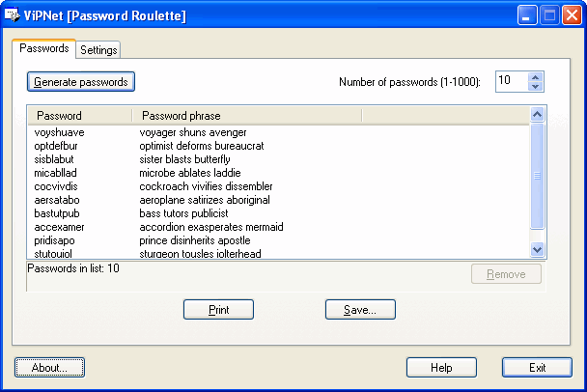Open the About... dialog
587x392 pixels.
(x=49, y=367)
